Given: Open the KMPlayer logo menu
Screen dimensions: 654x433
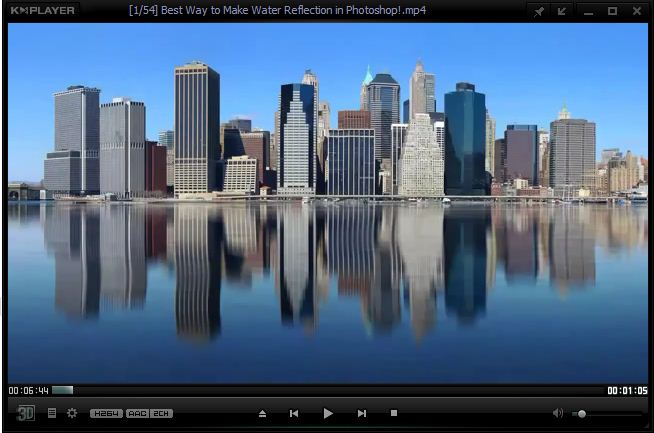Looking at the screenshot, I should pos(42,10).
